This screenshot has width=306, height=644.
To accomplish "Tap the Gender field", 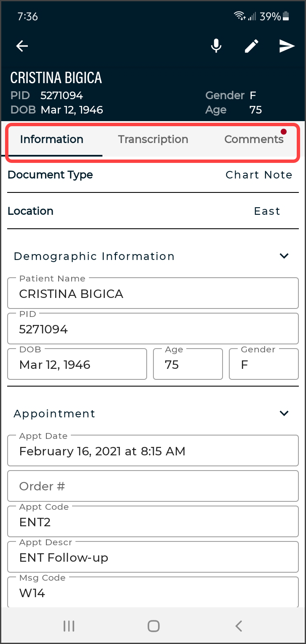I will 263,364.
